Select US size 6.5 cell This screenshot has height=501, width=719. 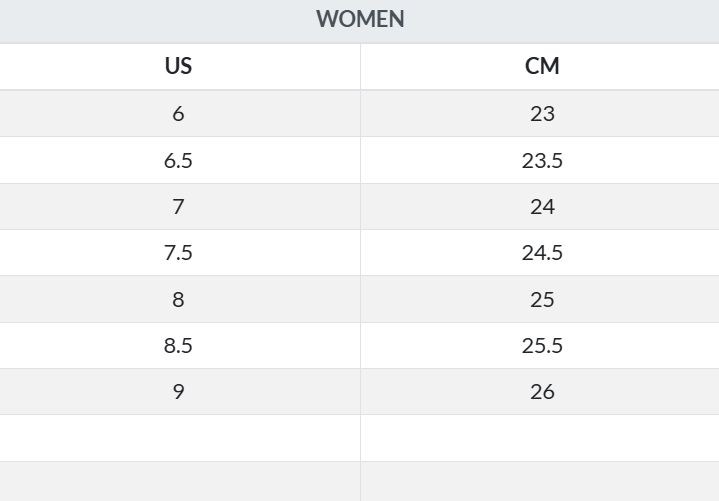coord(180,160)
